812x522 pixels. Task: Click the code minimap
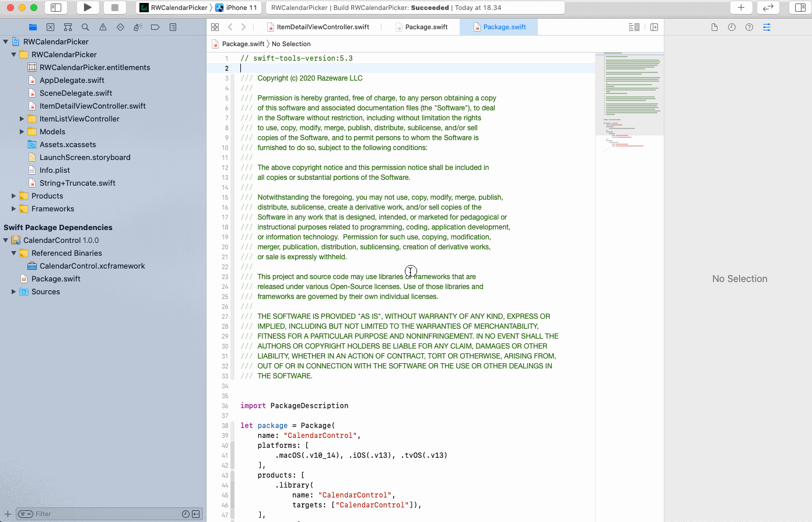(629, 102)
